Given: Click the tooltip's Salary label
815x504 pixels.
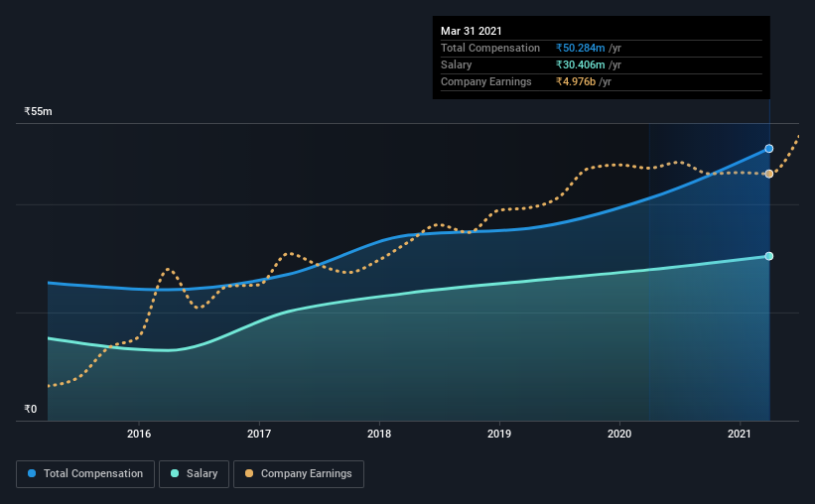Looking at the screenshot, I should coord(456,64).
